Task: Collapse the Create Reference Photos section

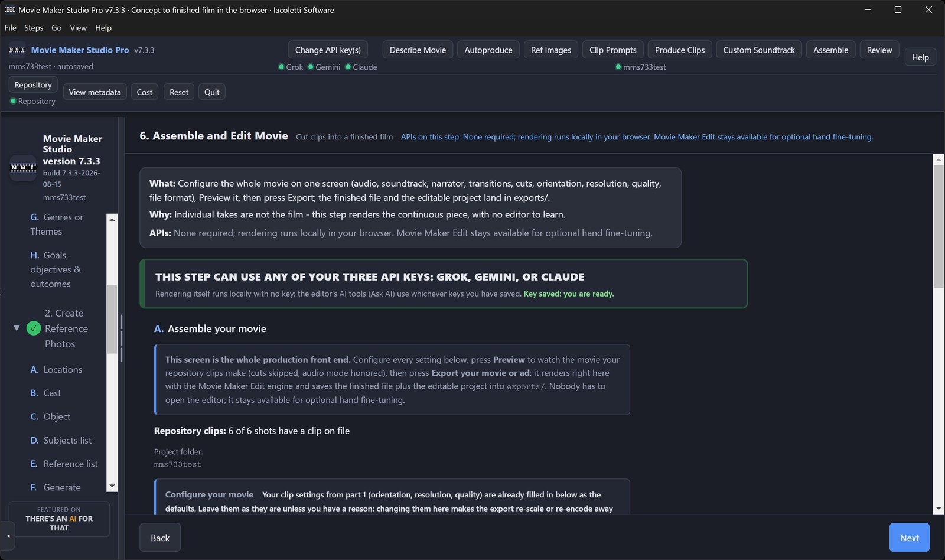Action: (17, 328)
